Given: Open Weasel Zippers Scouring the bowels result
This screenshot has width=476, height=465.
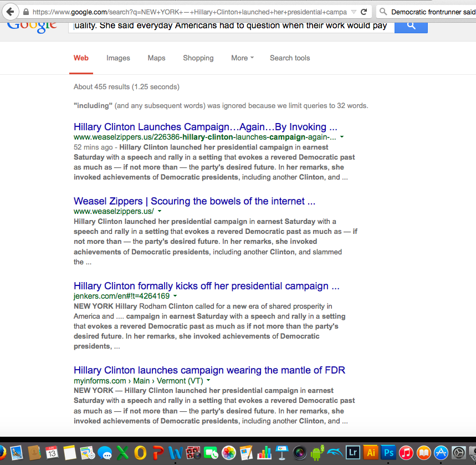Looking at the screenshot, I should (195, 201).
